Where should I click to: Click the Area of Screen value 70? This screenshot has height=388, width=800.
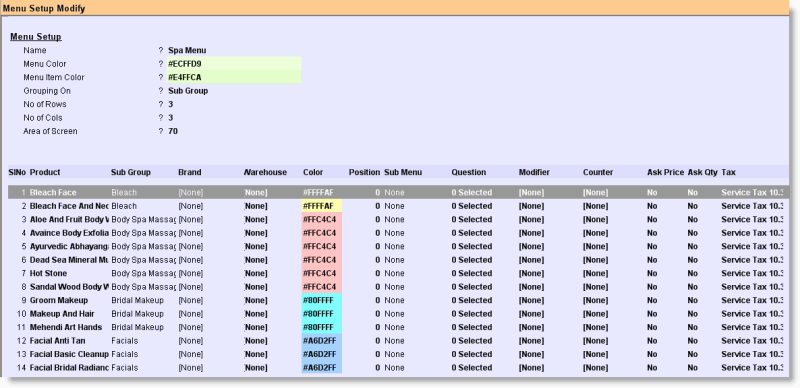[173, 131]
